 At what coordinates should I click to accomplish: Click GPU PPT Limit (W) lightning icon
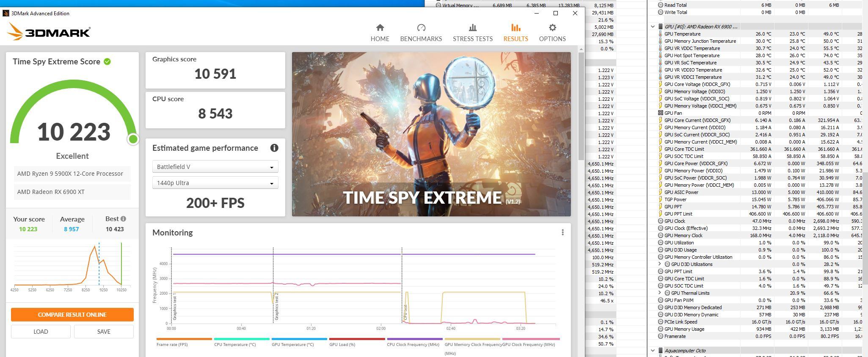pyautogui.click(x=661, y=214)
